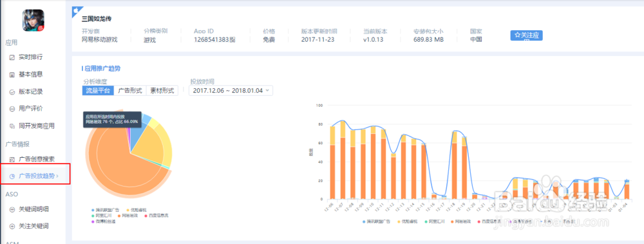This screenshot has width=644, height=244.
Task: Toggle 网易易效 in the pie chart legend
Action: click(x=128, y=216)
